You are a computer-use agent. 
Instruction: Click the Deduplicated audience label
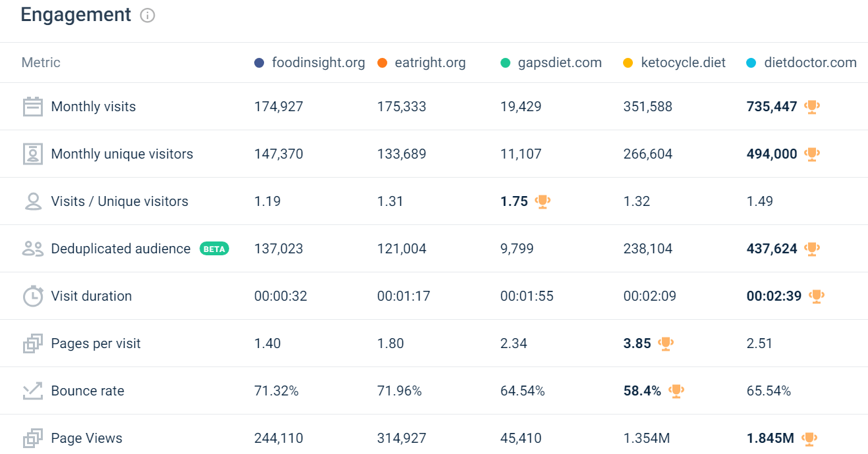pyautogui.click(x=121, y=249)
